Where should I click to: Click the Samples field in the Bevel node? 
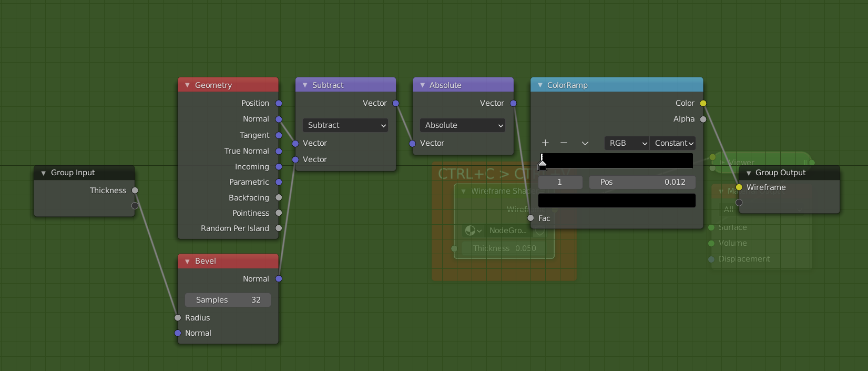click(x=228, y=300)
